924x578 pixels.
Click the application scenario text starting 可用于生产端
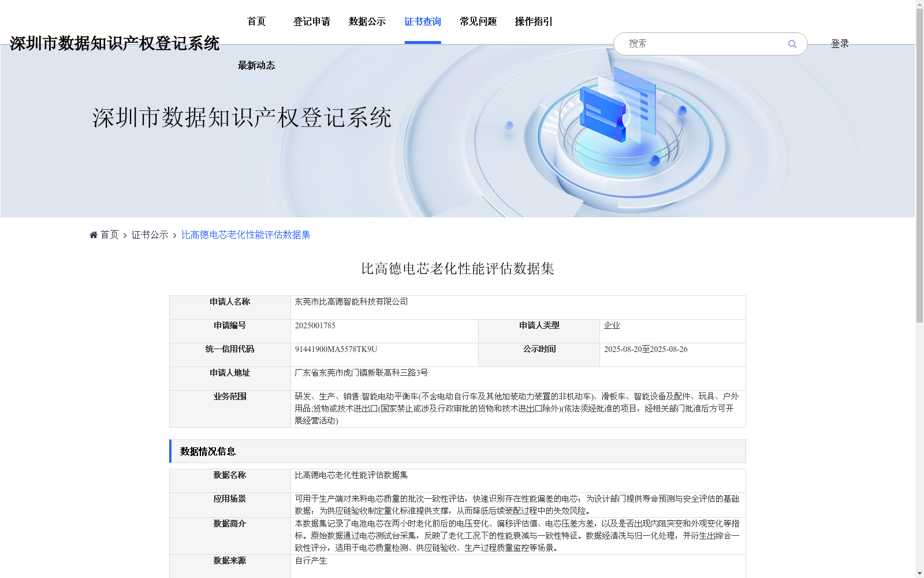click(x=517, y=505)
